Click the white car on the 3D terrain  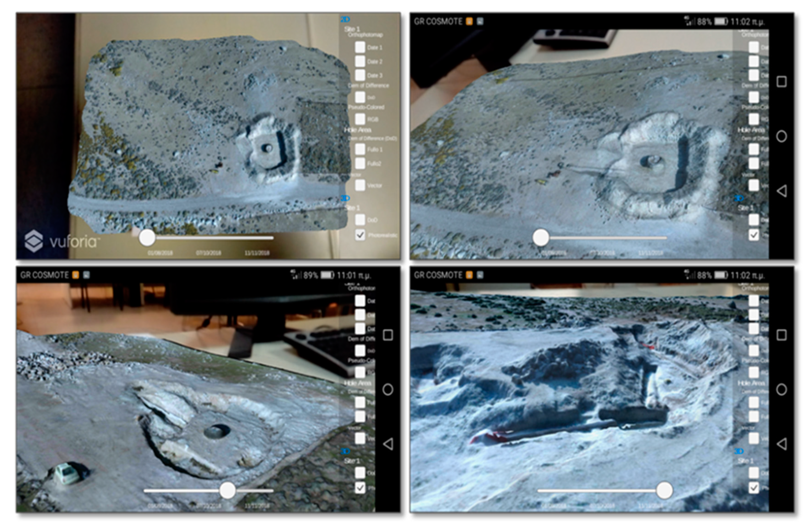tap(67, 473)
